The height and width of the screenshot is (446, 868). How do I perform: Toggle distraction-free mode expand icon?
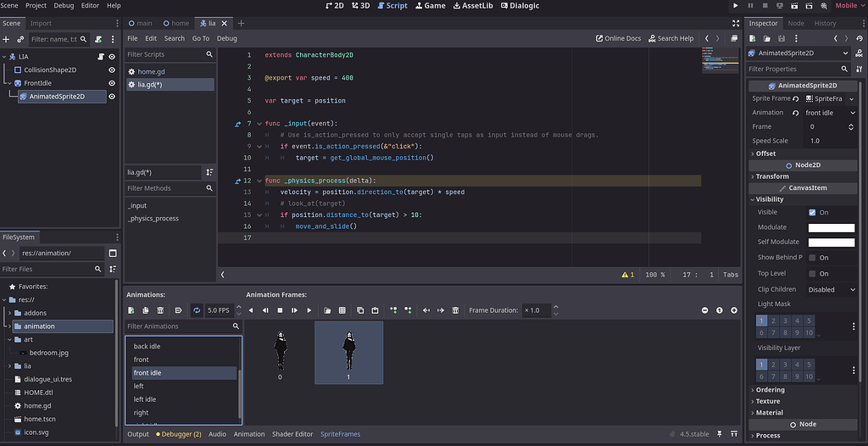[736, 23]
